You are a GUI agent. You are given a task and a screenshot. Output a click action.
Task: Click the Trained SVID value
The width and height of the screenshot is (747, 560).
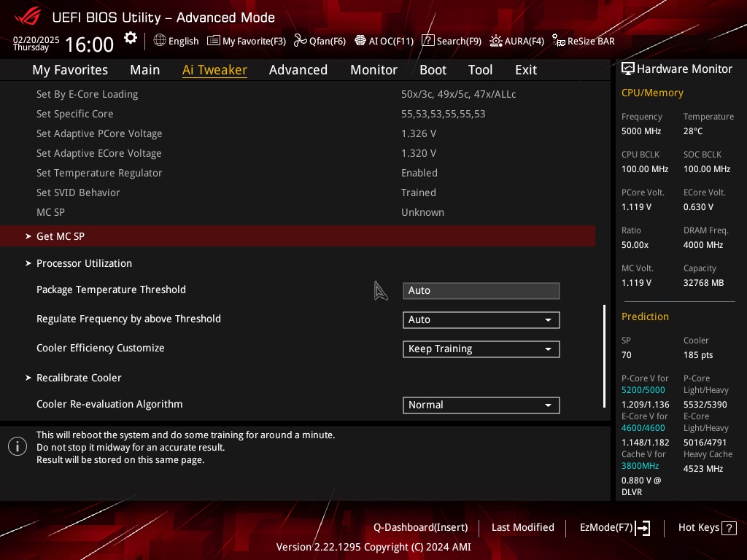click(x=418, y=192)
